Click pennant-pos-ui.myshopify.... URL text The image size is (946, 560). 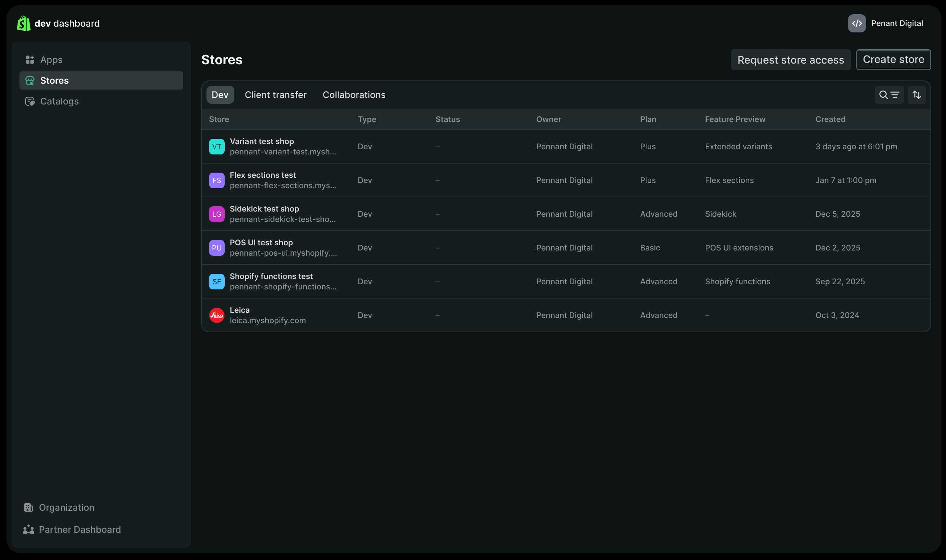click(283, 253)
